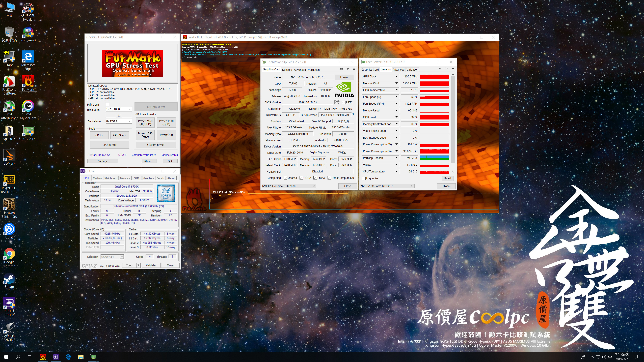
Task: Open FurMark desktop shortcut
Action: [x=28, y=83]
